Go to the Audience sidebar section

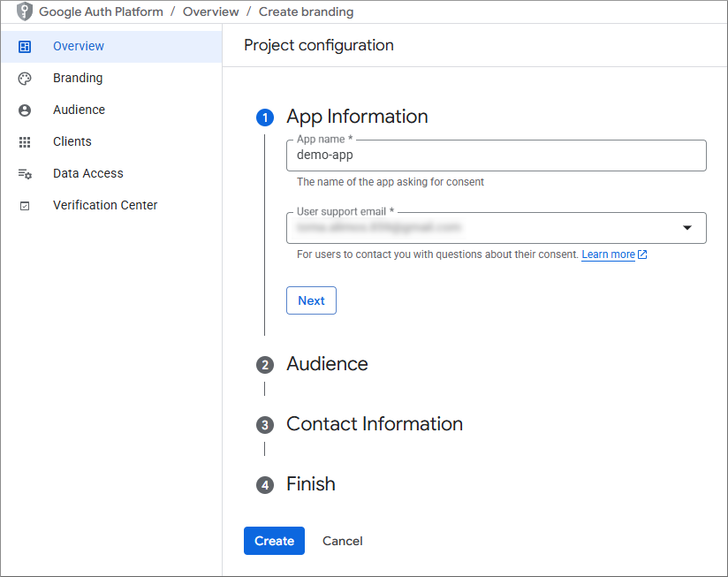click(111, 110)
